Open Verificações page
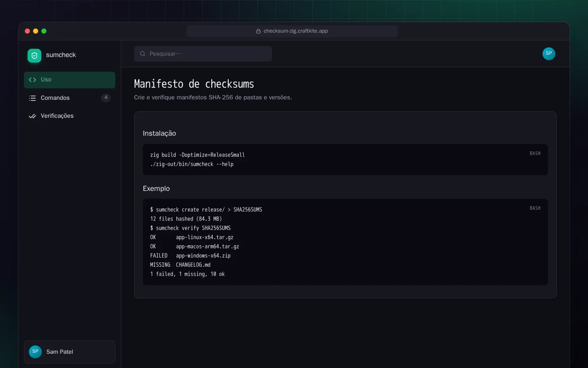 pyautogui.click(x=69, y=116)
